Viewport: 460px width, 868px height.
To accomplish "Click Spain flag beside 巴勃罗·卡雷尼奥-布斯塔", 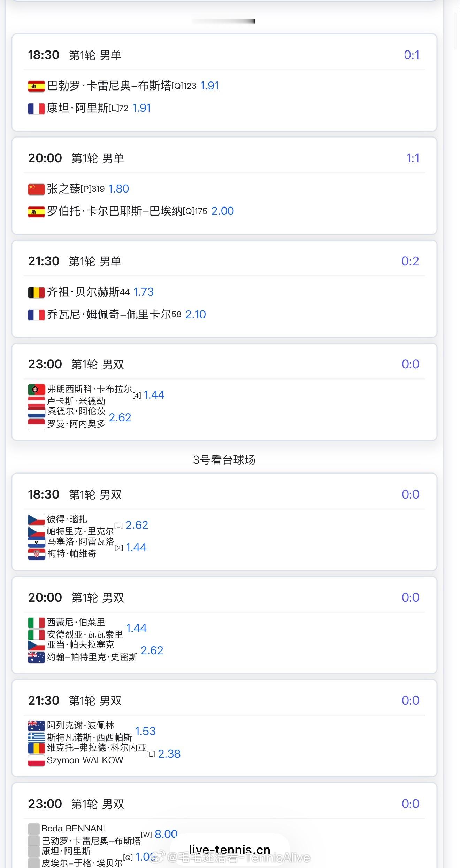I will (x=36, y=86).
